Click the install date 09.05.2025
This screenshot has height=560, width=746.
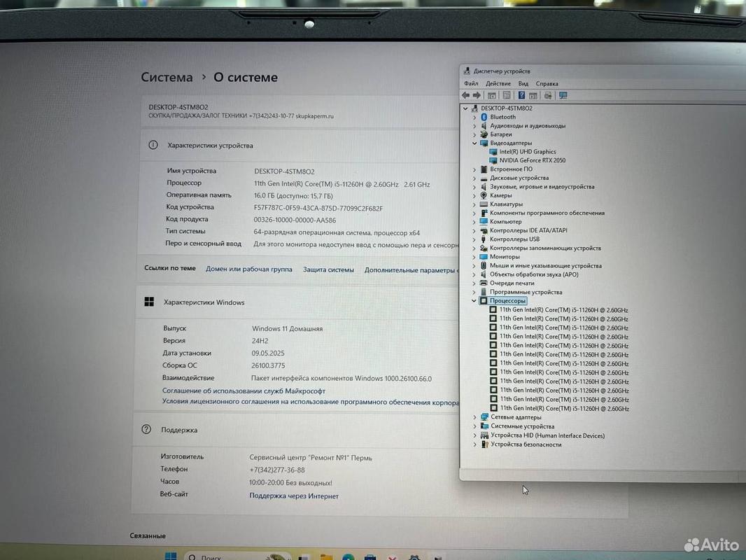click(x=268, y=353)
